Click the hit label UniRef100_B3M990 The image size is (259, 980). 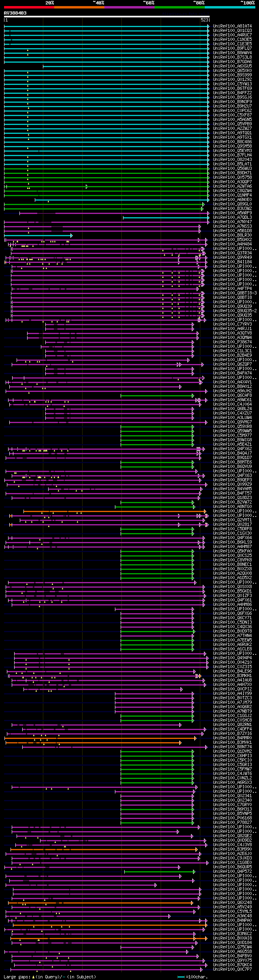pyautogui.click(x=232, y=849)
